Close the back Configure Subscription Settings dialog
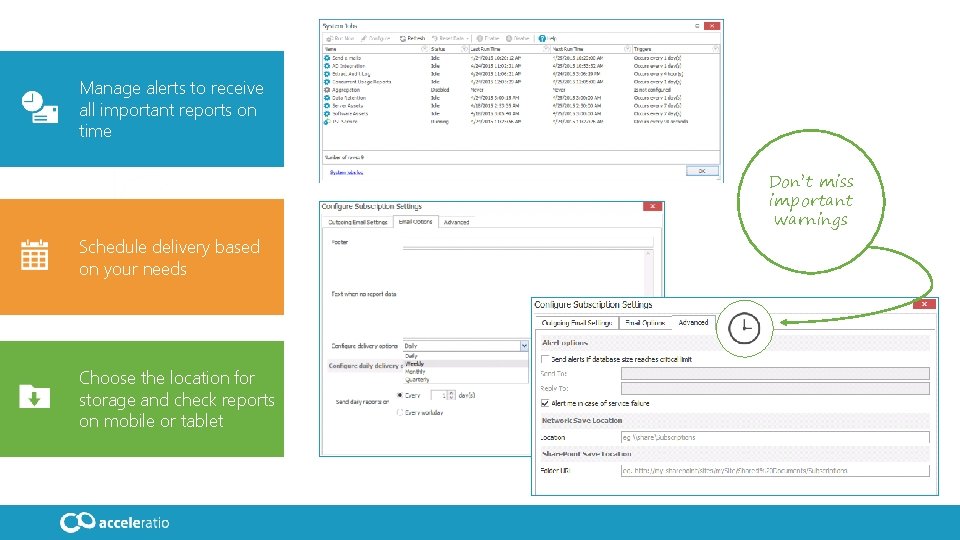This screenshot has width=960, height=540. [x=652, y=206]
